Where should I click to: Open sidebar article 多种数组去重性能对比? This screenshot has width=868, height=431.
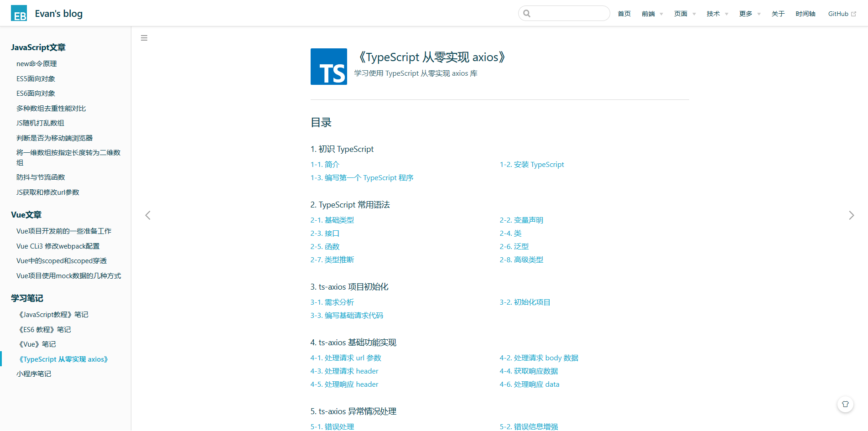[x=51, y=109]
